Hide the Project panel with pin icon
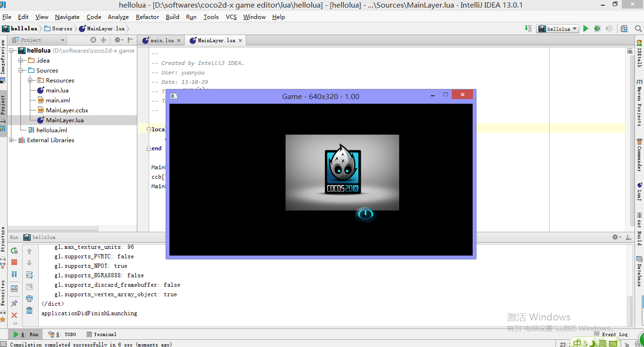Viewport: 644px width, 347px height. click(131, 40)
